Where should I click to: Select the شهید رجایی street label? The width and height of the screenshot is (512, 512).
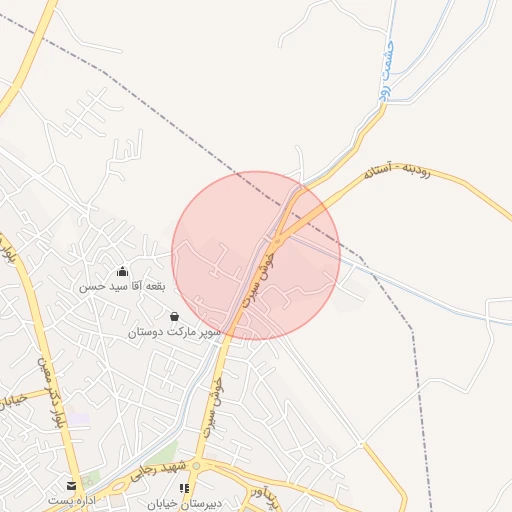pos(158,471)
